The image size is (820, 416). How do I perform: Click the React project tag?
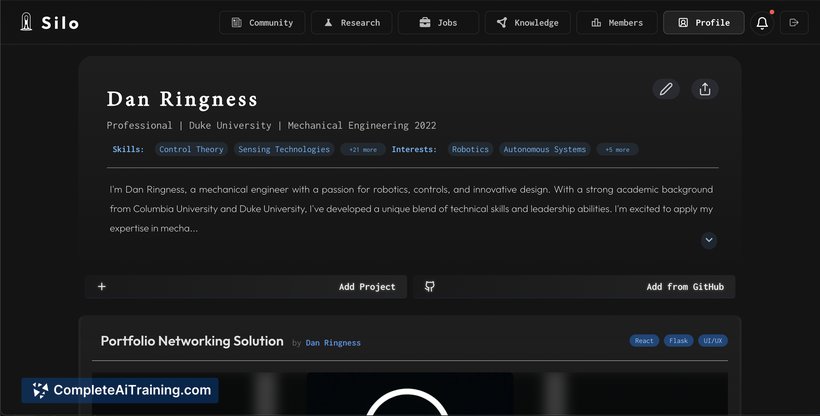click(644, 341)
